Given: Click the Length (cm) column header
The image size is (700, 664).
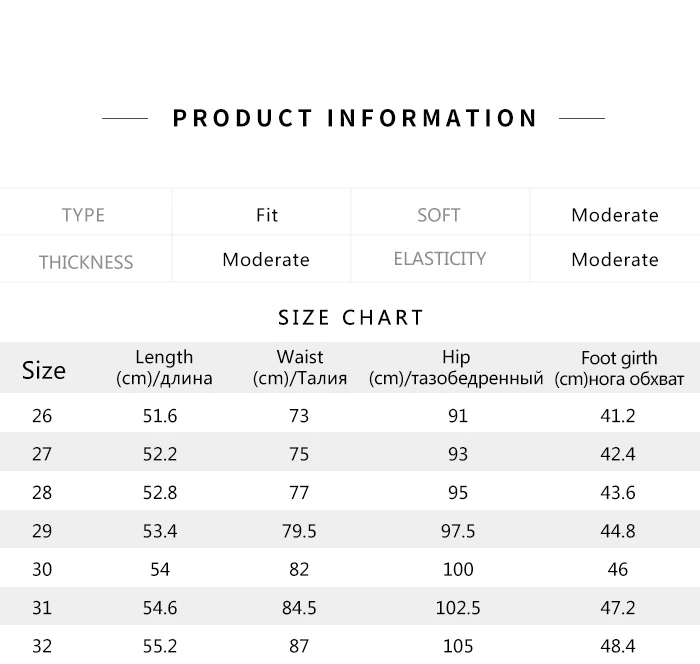Looking at the screenshot, I should 164,367.
